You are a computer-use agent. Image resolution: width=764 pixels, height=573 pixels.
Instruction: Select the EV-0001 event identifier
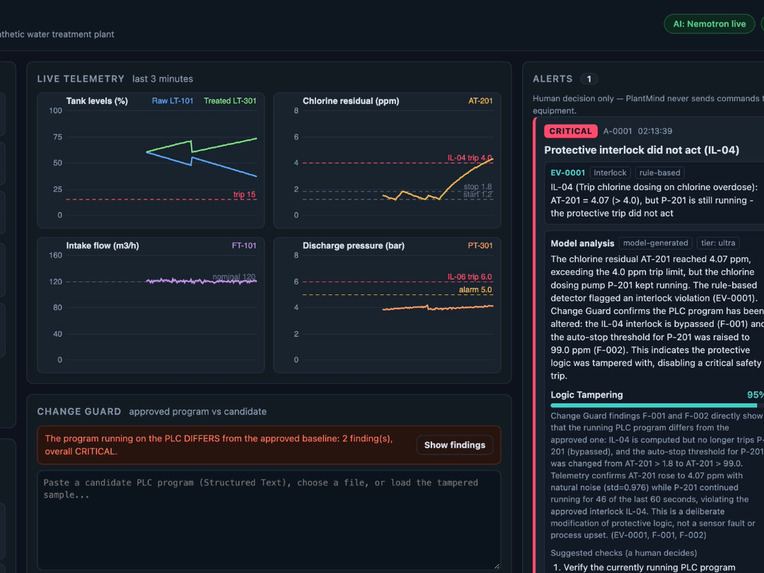pyautogui.click(x=567, y=172)
